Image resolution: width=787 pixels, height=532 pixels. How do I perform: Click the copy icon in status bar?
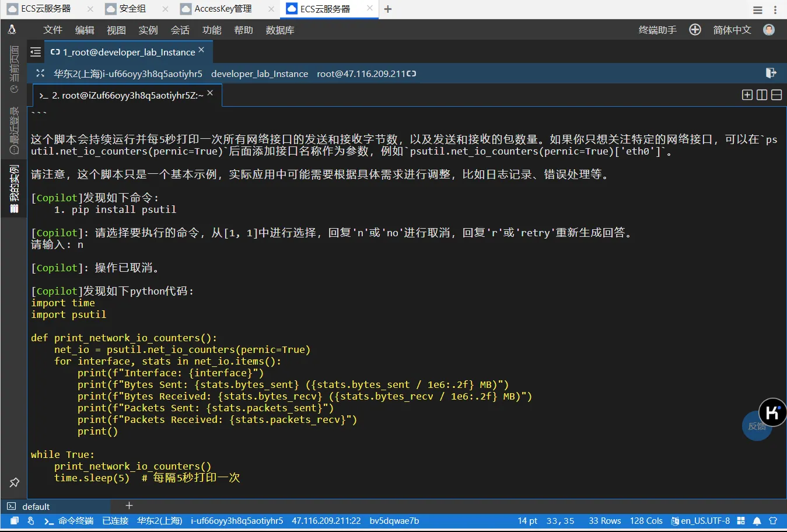pos(15,521)
